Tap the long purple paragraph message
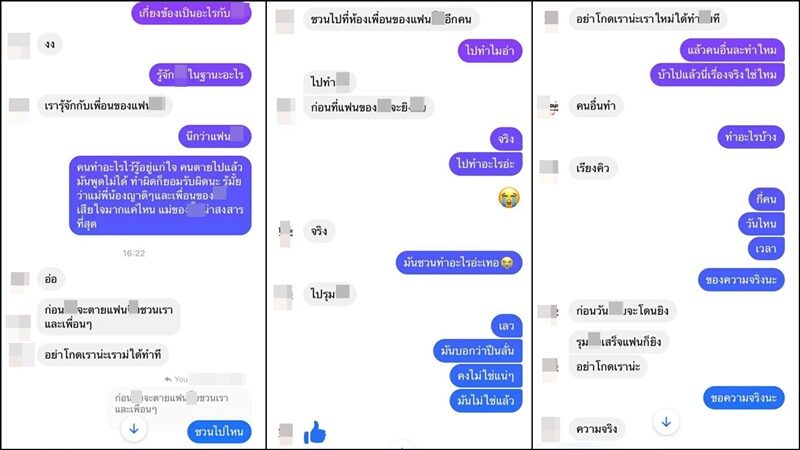The width and height of the screenshot is (800, 450). 160,195
